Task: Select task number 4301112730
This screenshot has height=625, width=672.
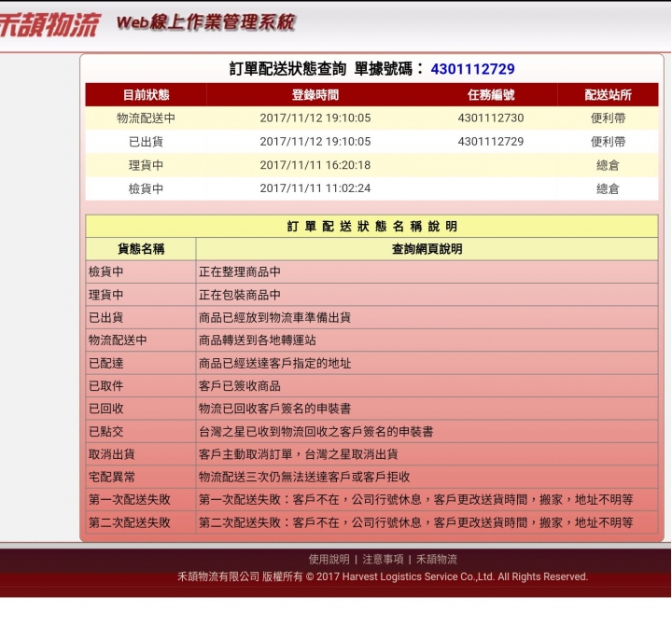Action: (x=491, y=118)
